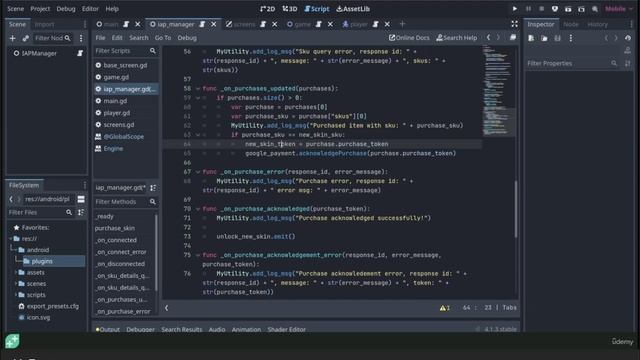Viewport: 640px width, 360px height.
Task: Open the AssetLib workspace
Action: point(353,9)
